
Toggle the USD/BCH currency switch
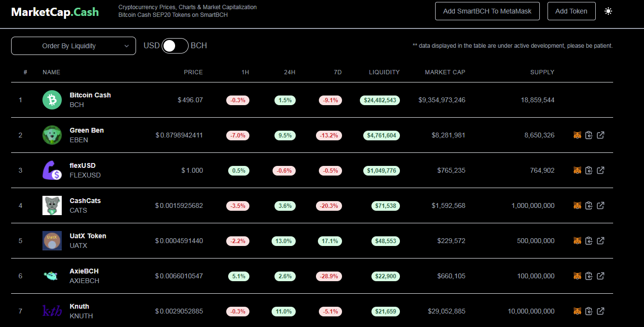175,46
